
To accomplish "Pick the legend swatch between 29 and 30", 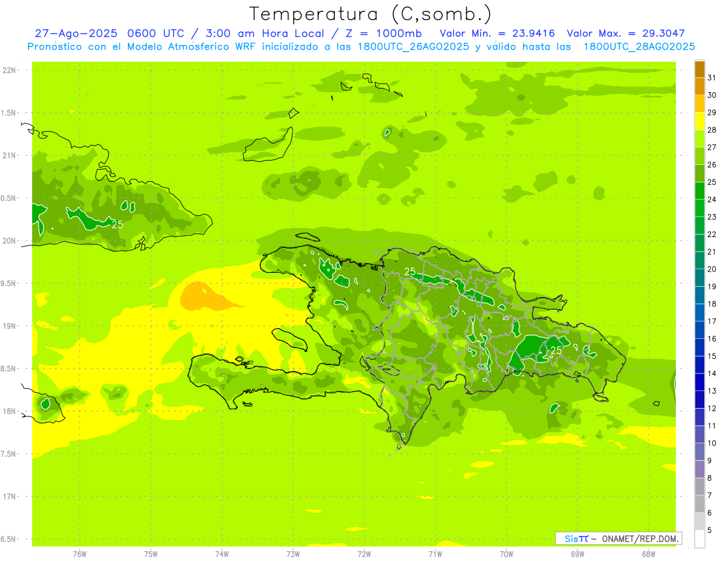I will coord(699,103).
